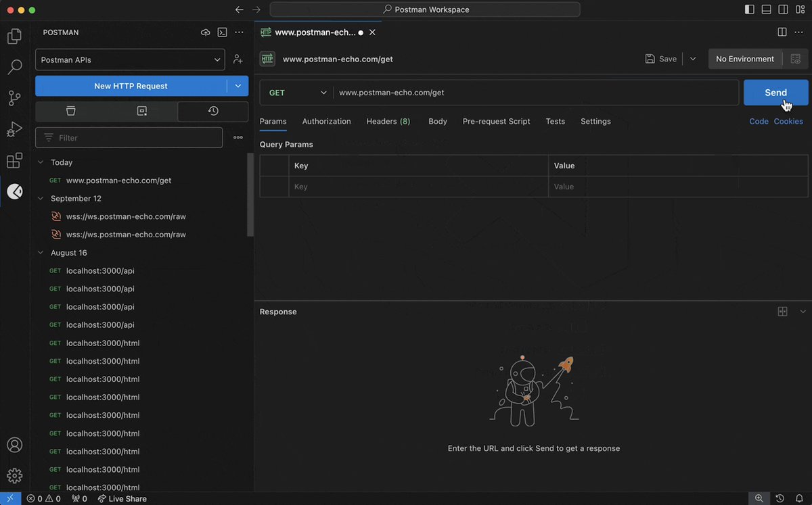Open the Extensions icon in the activity bar
The image size is (812, 505).
(x=14, y=160)
